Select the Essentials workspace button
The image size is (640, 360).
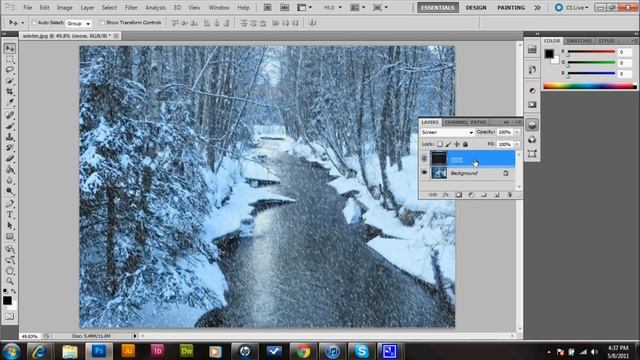438,7
